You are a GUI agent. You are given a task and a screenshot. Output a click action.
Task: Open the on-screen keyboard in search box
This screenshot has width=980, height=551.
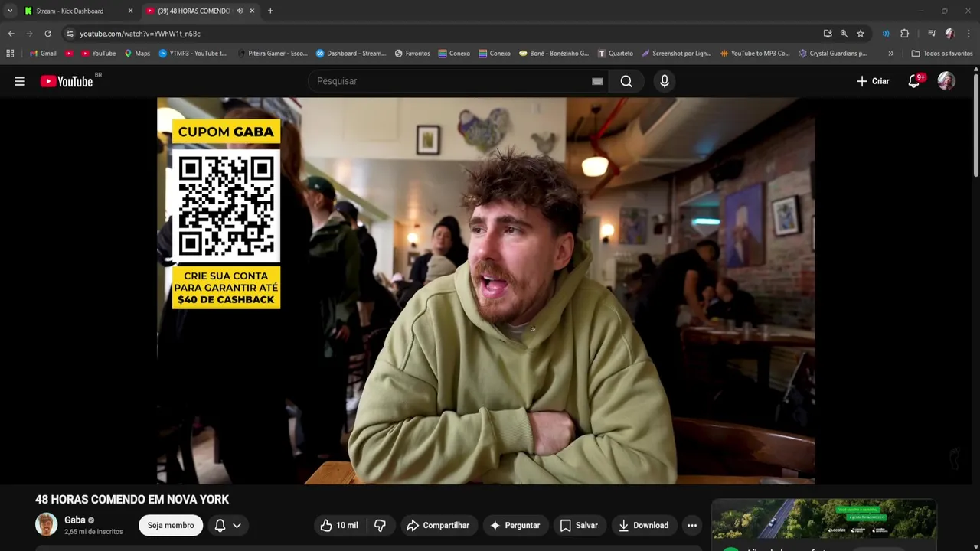click(x=597, y=81)
